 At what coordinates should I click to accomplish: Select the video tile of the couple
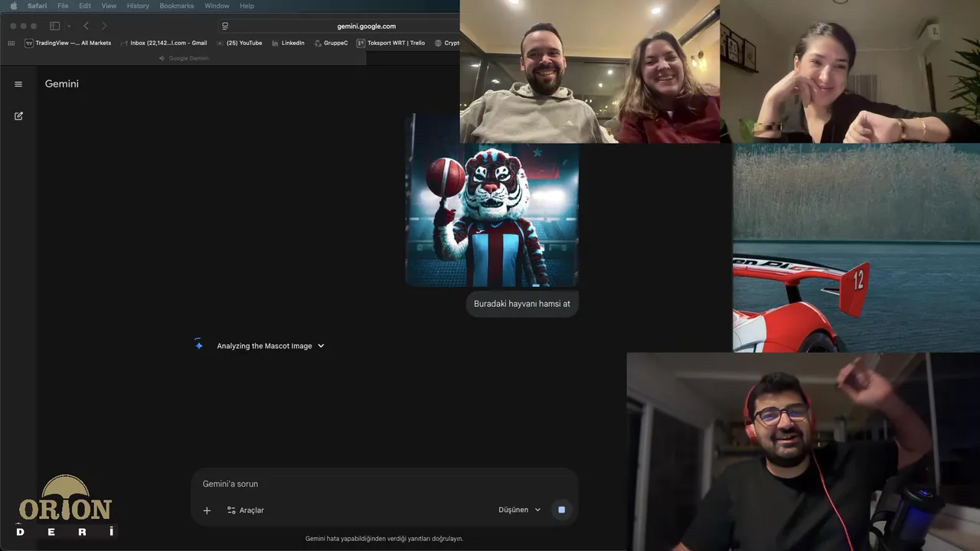[x=590, y=71]
